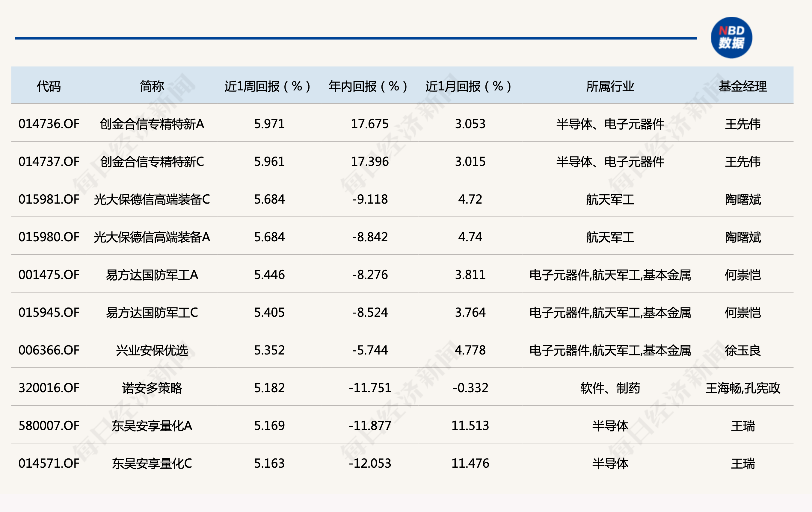Click weekly return value 5.169
Viewport: 812px width, 512px height.
pos(269,426)
